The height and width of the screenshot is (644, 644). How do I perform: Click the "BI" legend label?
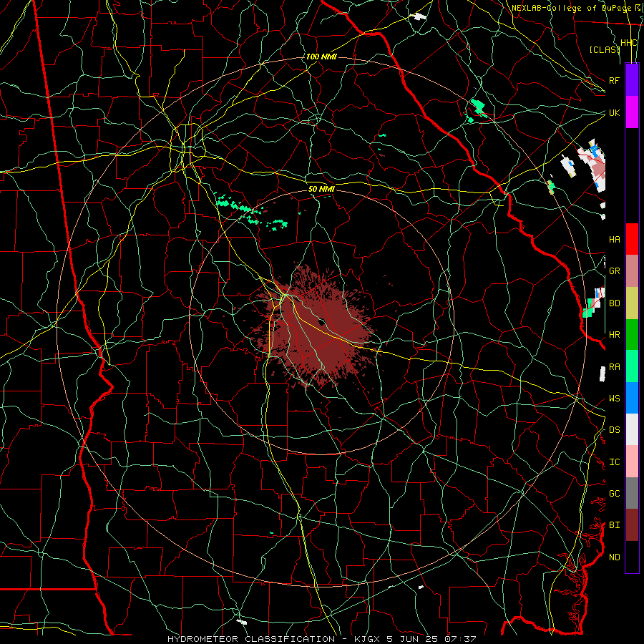pos(614,525)
